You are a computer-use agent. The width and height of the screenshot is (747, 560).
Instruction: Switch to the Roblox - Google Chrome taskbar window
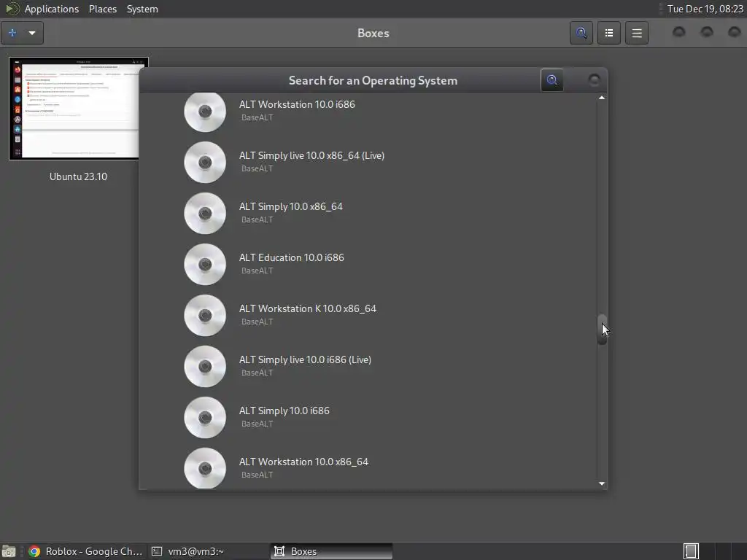pyautogui.click(x=86, y=551)
